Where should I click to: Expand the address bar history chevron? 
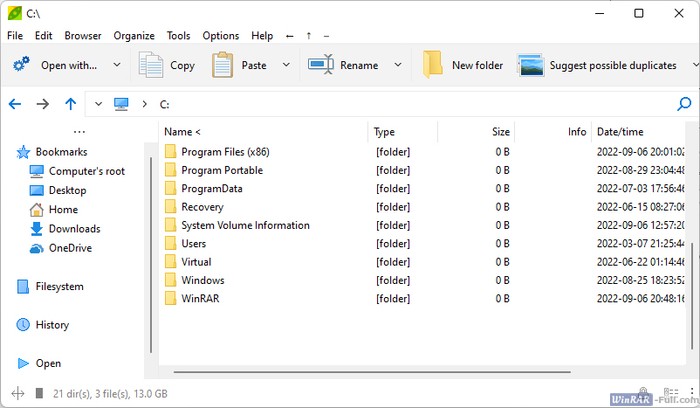point(97,103)
